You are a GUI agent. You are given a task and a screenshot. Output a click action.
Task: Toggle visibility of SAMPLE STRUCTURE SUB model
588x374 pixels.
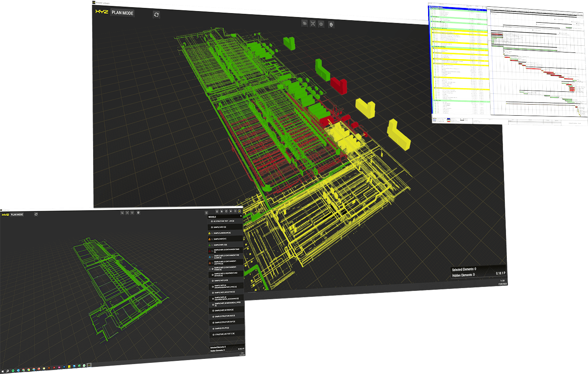[213, 316]
